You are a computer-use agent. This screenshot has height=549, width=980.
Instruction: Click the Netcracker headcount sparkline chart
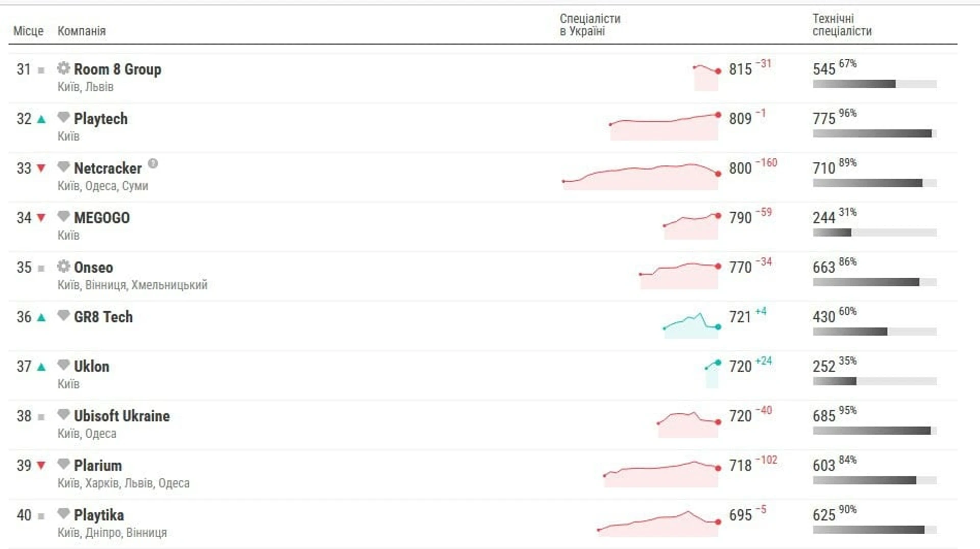[641, 176]
